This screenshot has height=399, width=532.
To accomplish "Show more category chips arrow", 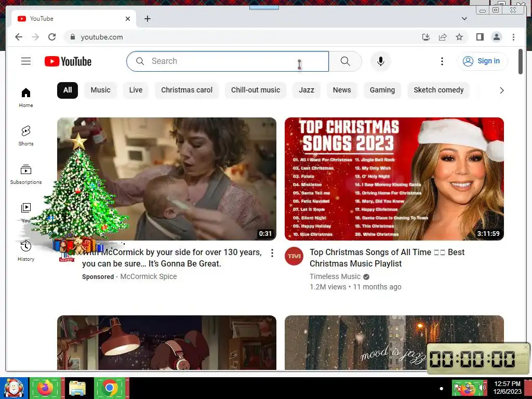I will click(x=501, y=90).
